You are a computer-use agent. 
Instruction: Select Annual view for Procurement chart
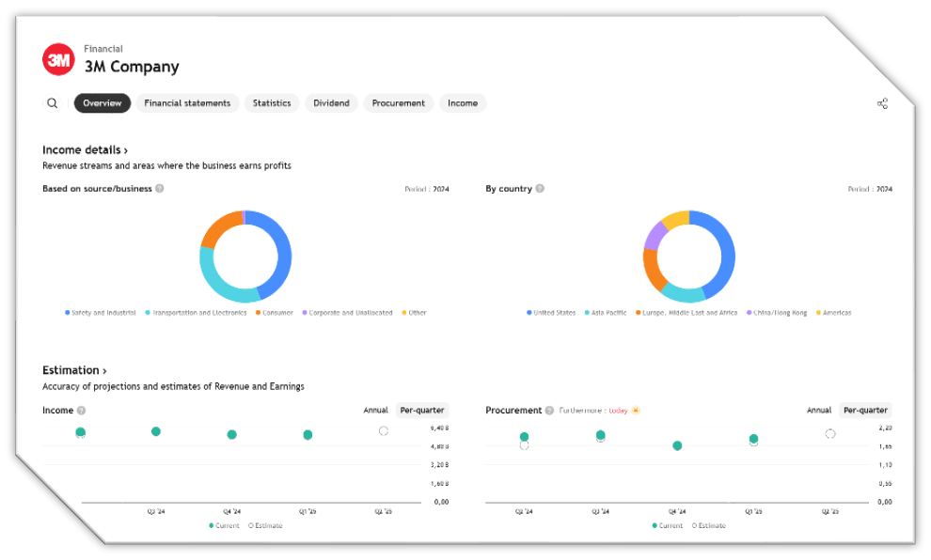click(819, 411)
